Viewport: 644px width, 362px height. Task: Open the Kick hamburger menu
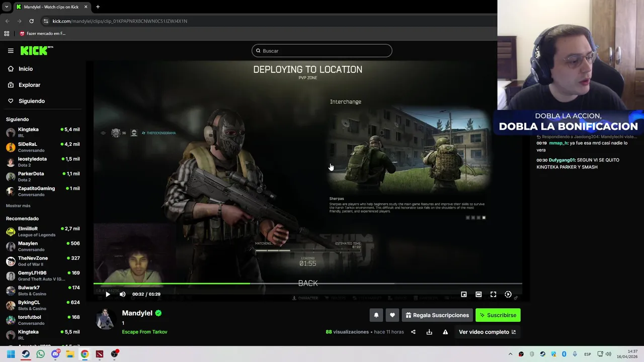click(x=11, y=51)
